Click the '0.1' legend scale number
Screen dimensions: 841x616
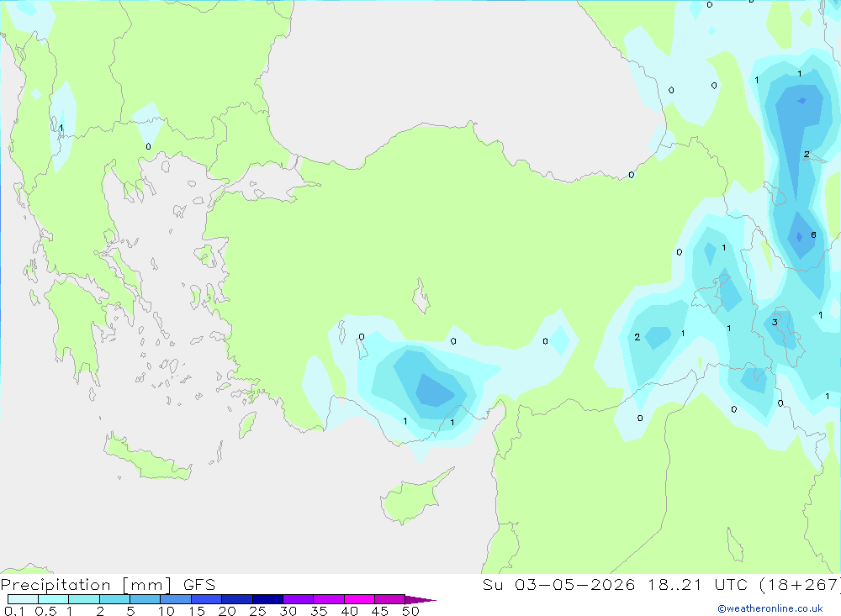pyautogui.click(x=14, y=611)
